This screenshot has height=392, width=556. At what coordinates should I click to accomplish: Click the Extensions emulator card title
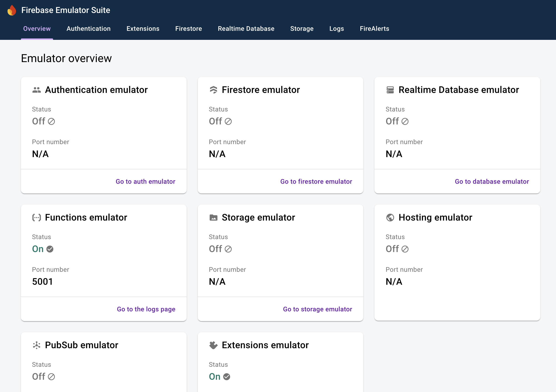pos(265,345)
